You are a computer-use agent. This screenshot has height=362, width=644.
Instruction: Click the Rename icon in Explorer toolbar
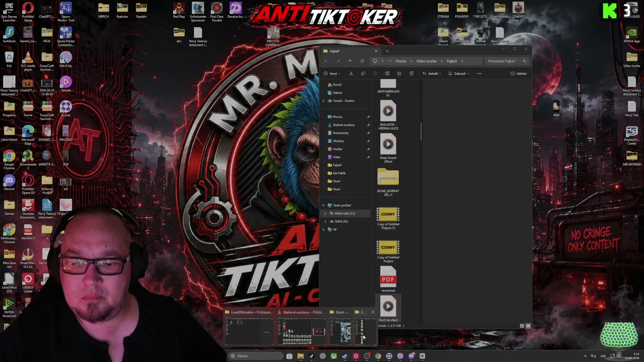(x=387, y=73)
